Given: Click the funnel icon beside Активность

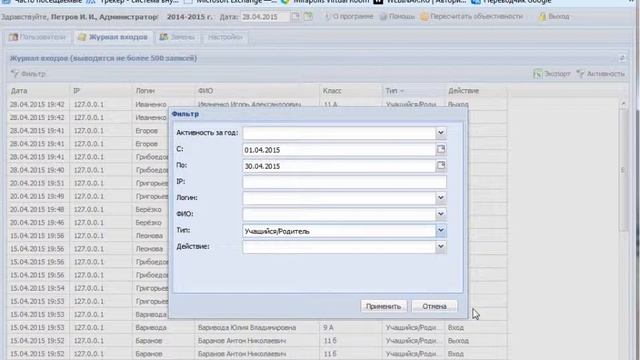Looking at the screenshot, I should pyautogui.click(x=580, y=74).
